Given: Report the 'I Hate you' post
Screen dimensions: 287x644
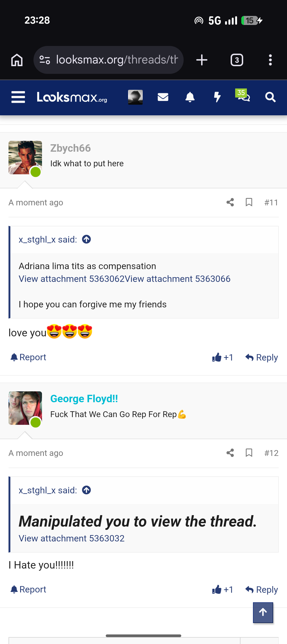Looking at the screenshot, I should pos(28,589).
